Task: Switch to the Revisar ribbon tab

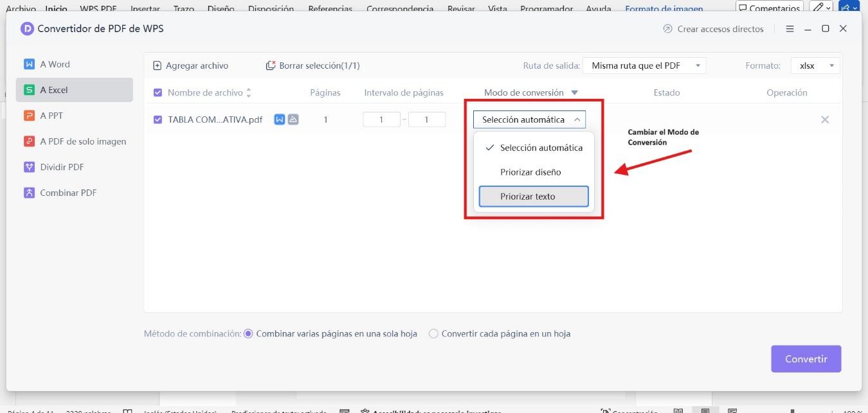Action: click(x=461, y=8)
